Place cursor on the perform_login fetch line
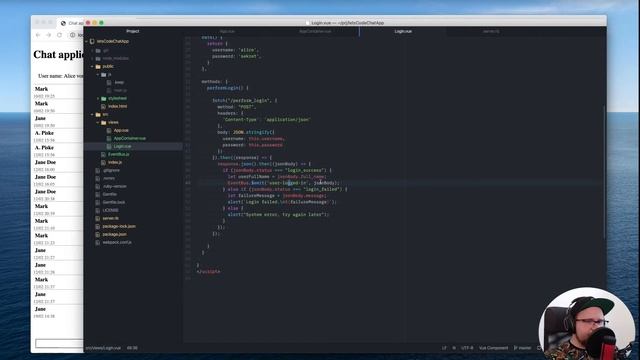Viewport: 640px width, 360px height. pyautogui.click(x=244, y=100)
